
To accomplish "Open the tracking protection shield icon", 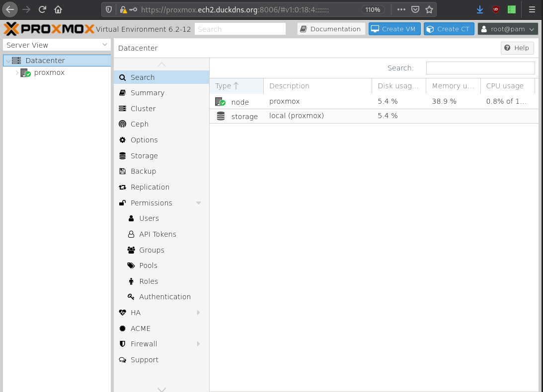I will tap(109, 10).
